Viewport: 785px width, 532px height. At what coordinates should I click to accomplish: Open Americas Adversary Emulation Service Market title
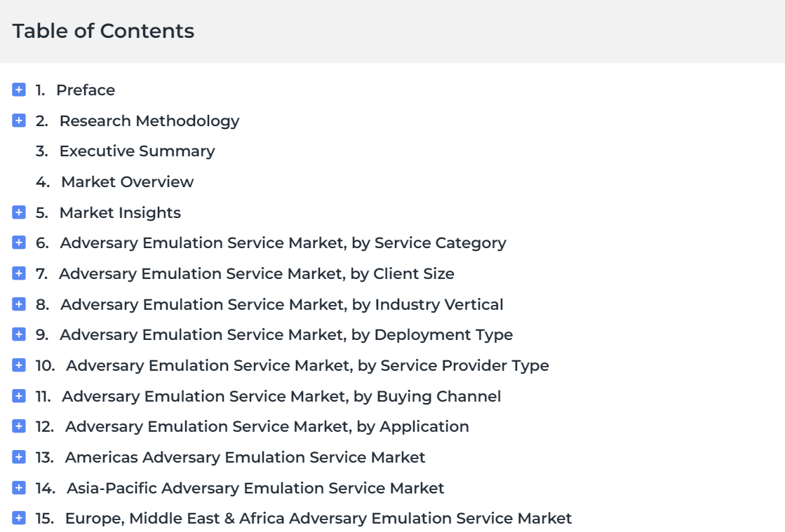[245, 457]
